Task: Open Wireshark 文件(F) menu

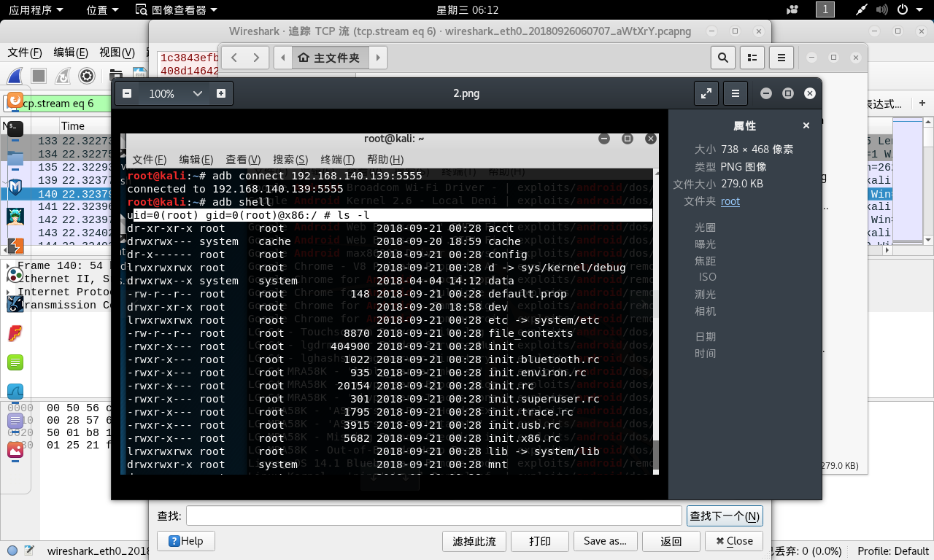Action: point(24,52)
